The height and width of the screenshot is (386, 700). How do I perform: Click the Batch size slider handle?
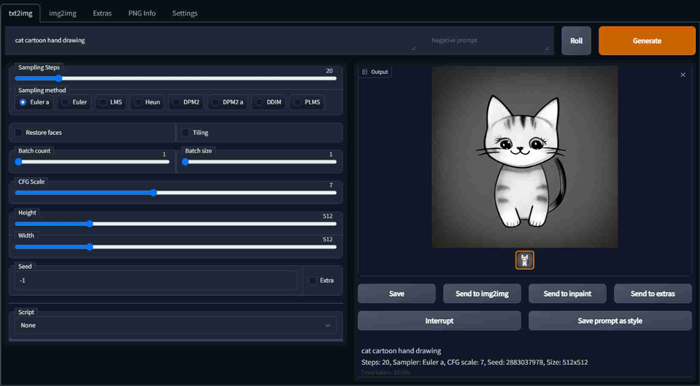(185, 162)
